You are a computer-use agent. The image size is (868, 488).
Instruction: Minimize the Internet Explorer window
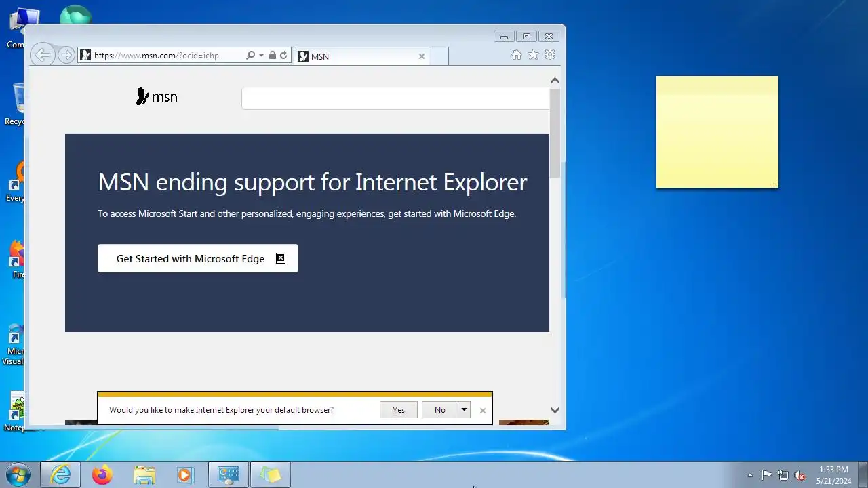[x=504, y=37]
